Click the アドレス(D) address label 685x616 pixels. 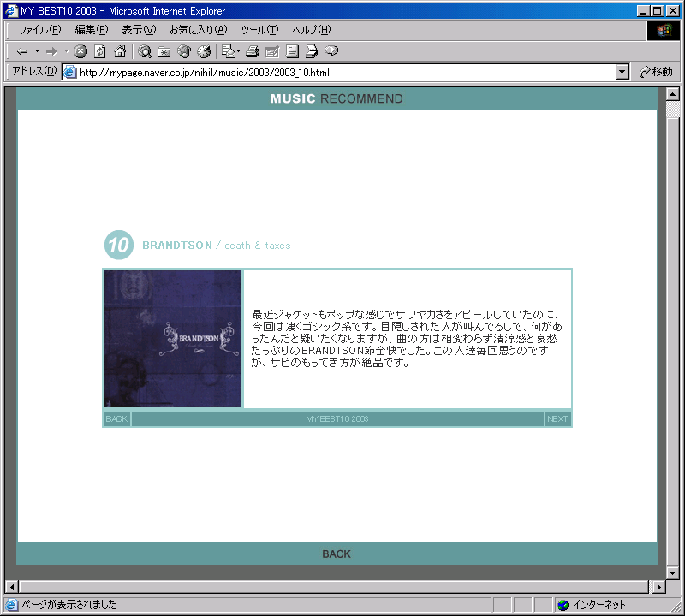point(34,71)
